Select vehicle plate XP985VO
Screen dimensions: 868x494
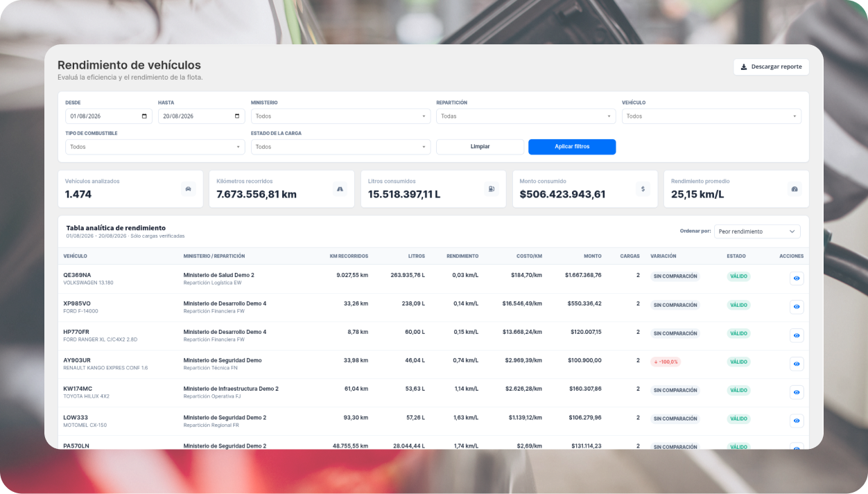77,303
